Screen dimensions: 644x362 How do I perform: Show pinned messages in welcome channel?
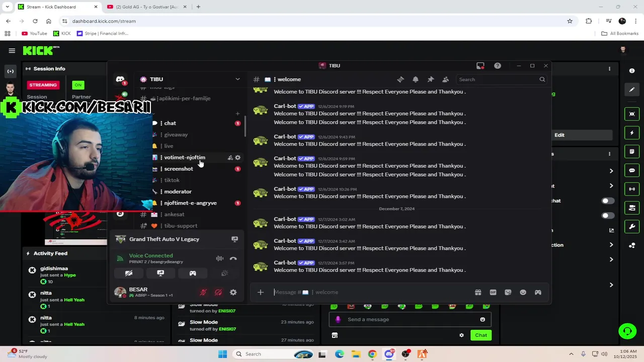[x=431, y=79]
